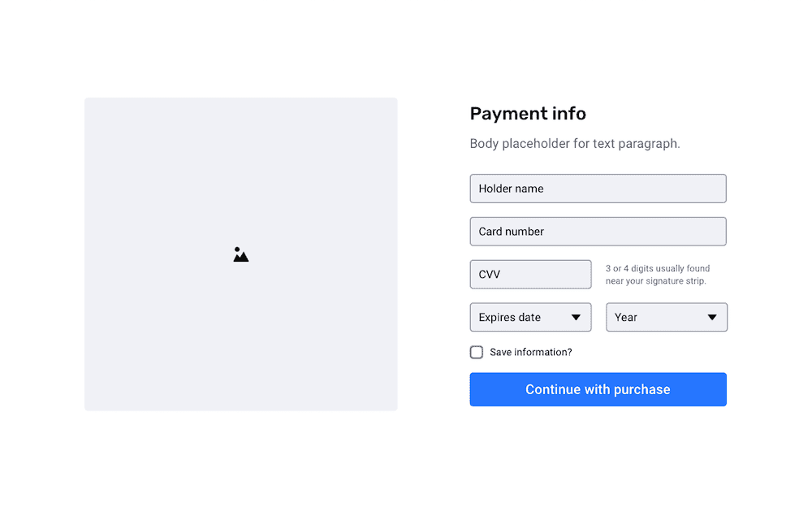Focus the Card number input field

point(598,231)
